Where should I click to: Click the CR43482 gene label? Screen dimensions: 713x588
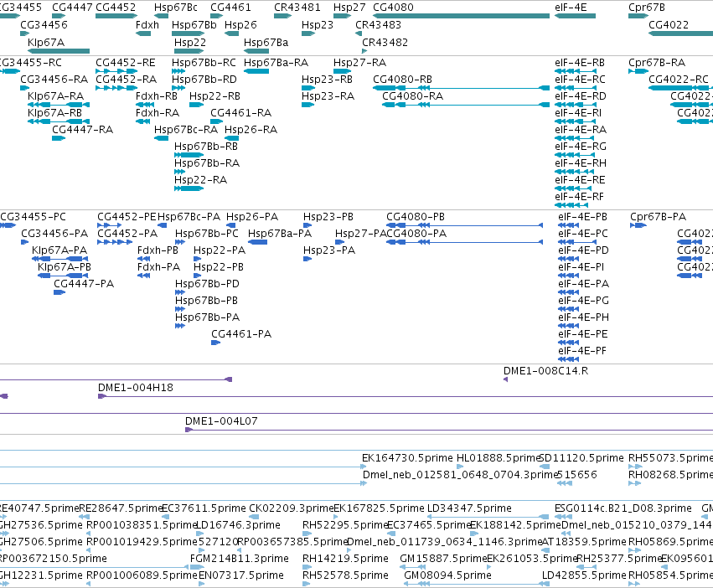click(385, 42)
